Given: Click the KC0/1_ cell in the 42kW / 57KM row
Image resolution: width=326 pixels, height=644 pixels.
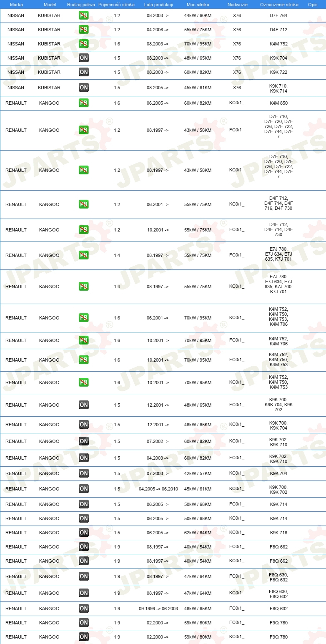Looking at the screenshot, I should tap(237, 473).
